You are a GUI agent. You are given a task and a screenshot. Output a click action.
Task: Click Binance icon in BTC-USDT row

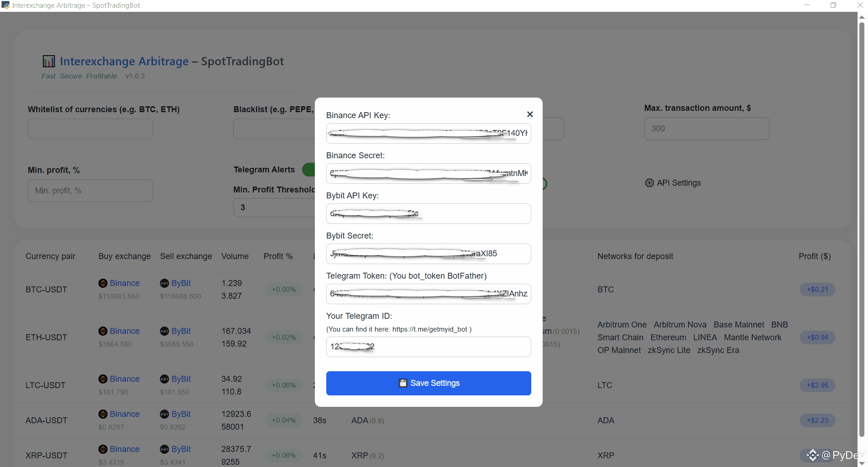[103, 283]
